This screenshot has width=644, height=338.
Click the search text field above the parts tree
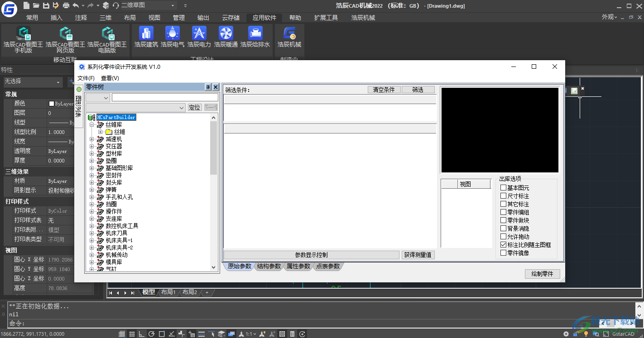click(165, 97)
